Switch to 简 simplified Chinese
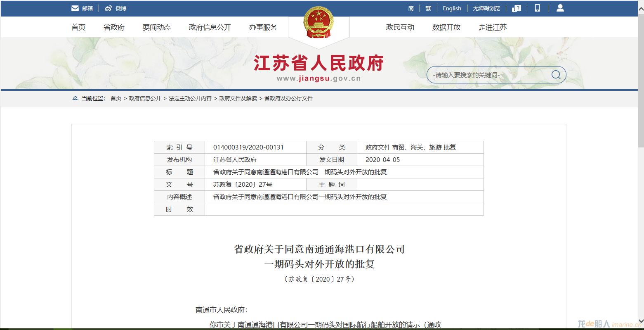644x330 pixels. click(x=411, y=8)
